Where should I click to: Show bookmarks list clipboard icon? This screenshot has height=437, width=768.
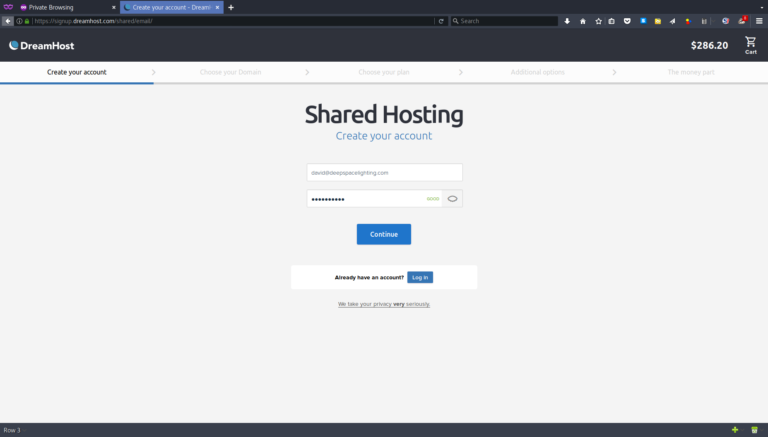(612, 21)
